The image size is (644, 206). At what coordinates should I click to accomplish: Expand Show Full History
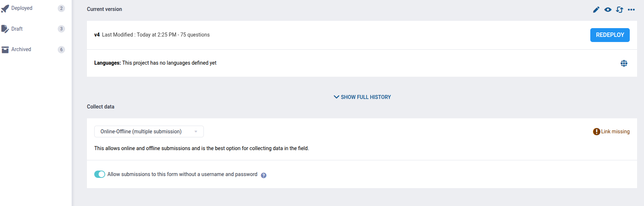pos(362,97)
